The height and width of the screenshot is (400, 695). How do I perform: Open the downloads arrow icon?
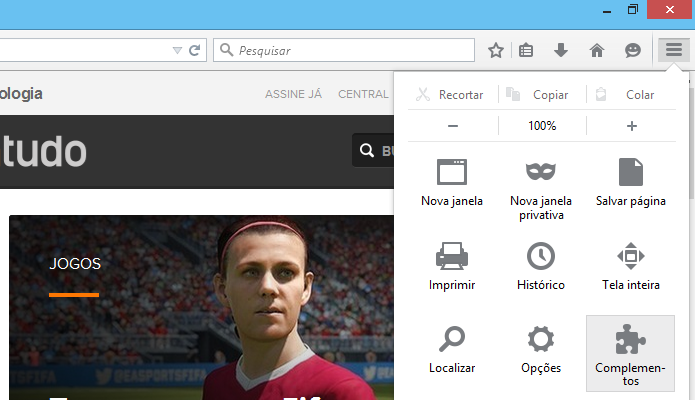561,50
